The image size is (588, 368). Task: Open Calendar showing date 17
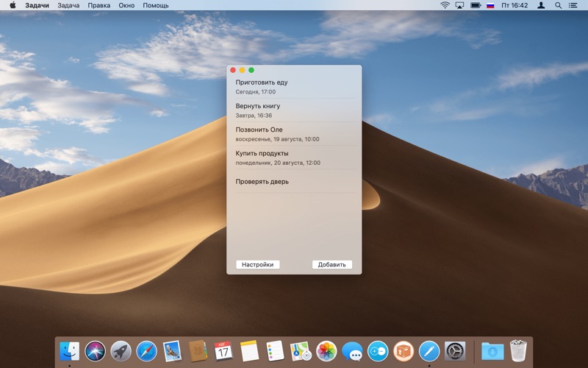point(223,352)
